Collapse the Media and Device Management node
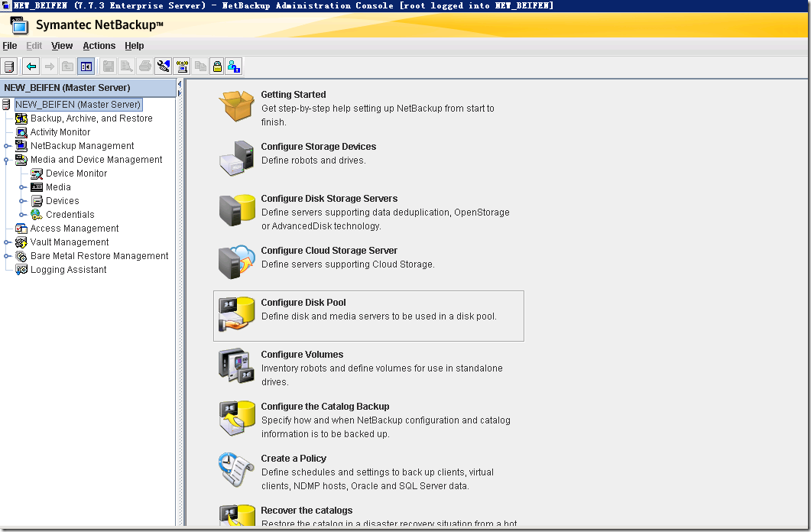 click(7, 160)
